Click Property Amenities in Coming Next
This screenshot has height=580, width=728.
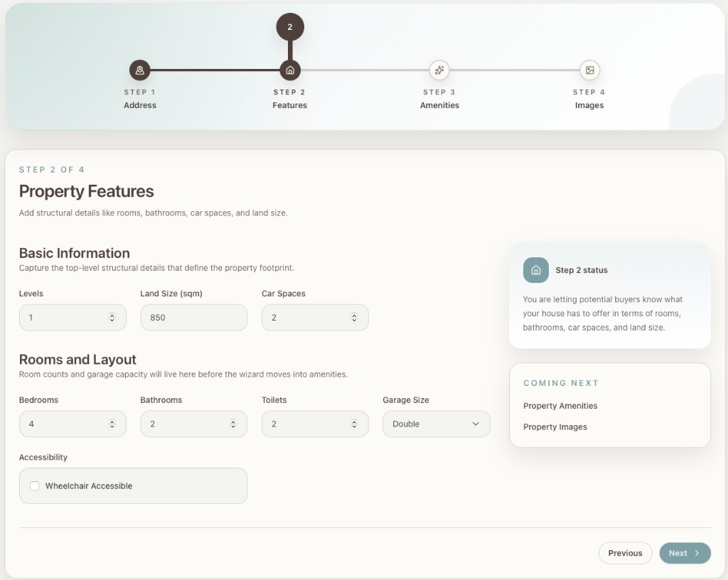560,406
